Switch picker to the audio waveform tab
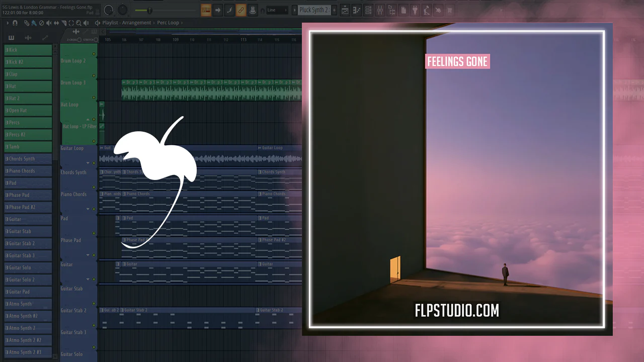Screen dimensions: 644x362 [28, 38]
